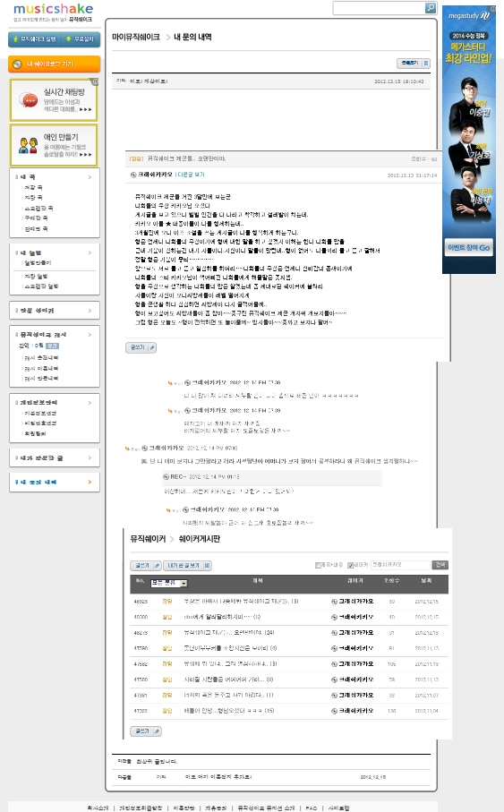Viewport: 504px width, 812px height.
Task: Expand the 내 곡 sidebar section arrow
Action: [x=90, y=177]
